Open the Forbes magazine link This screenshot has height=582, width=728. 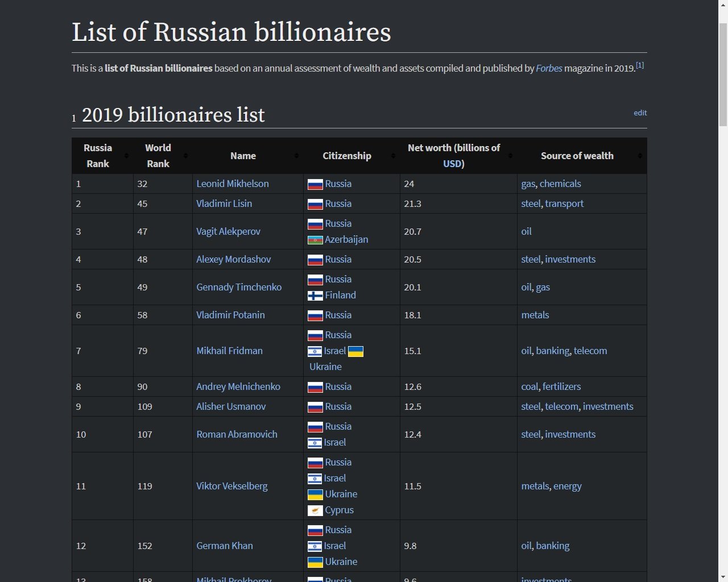pyautogui.click(x=549, y=68)
